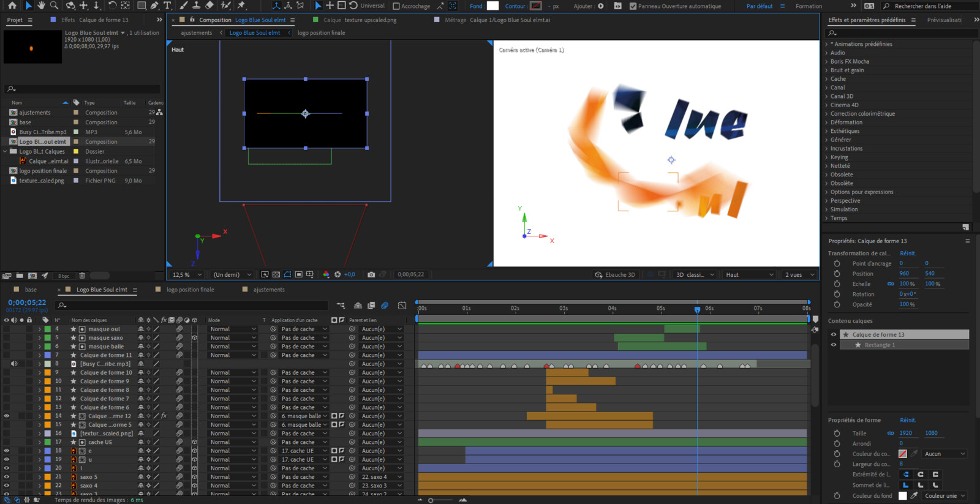Viewport: 980px width, 504px height.
Task: Click the 8 bpc color depth button
Action: (x=64, y=276)
